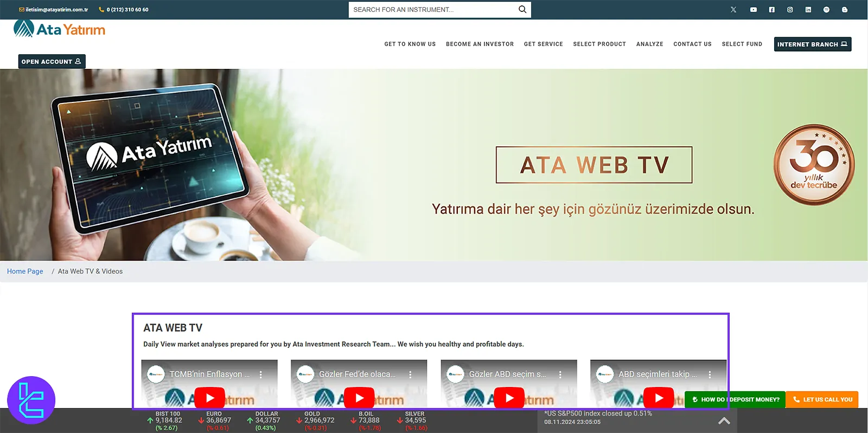Play the Gözler ABD seçim video
Image resolution: width=868 pixels, height=433 pixels.
coord(509,398)
